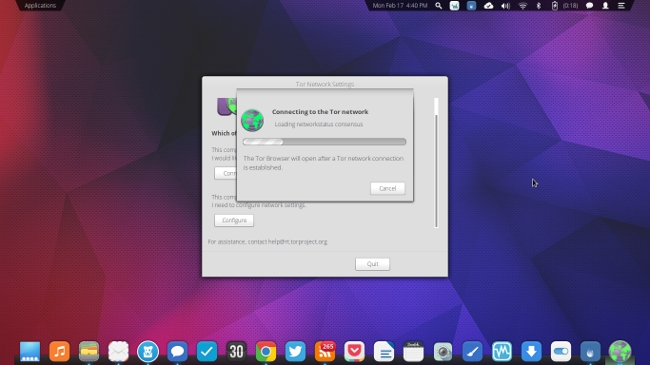Image resolution: width=650 pixels, height=365 pixels.
Task: Open the blue desktop files icon in the dock
Action: tap(30, 351)
